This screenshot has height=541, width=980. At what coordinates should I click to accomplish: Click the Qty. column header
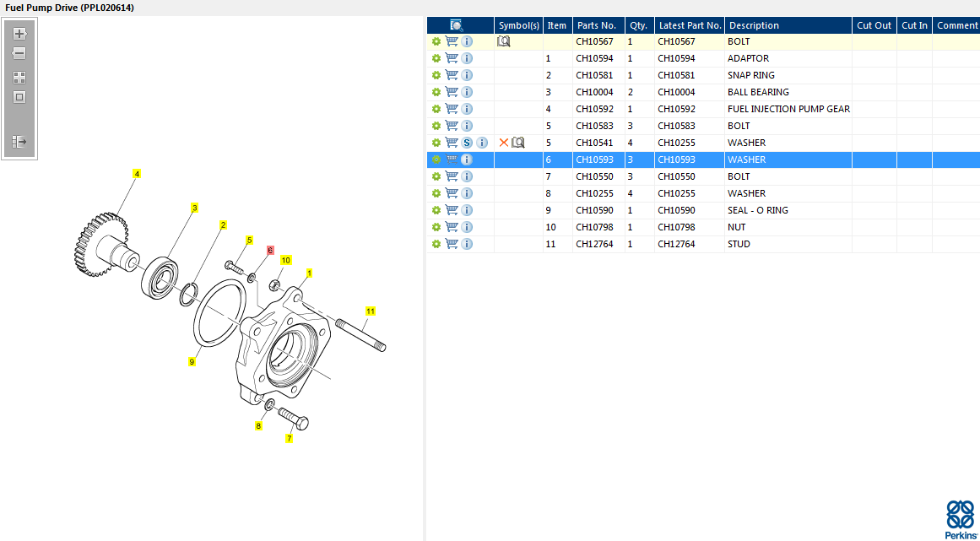coord(638,25)
